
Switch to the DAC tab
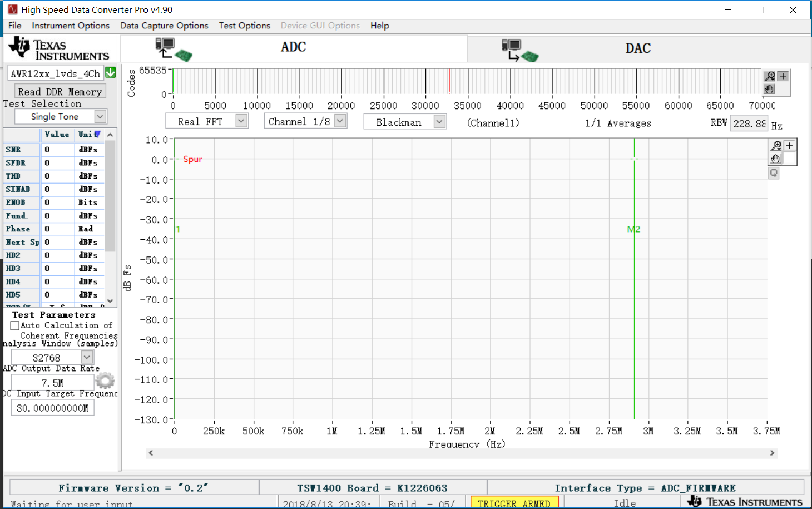click(x=638, y=48)
